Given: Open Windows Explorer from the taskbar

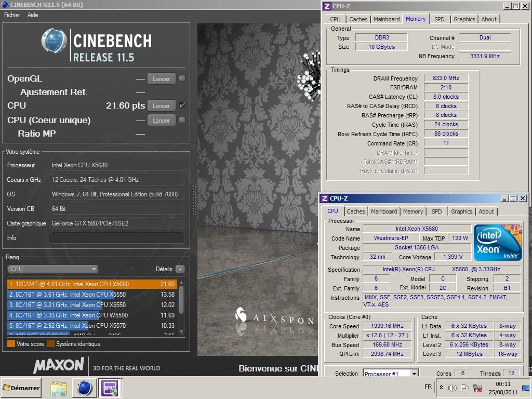Looking at the screenshot, I should click(59, 388).
